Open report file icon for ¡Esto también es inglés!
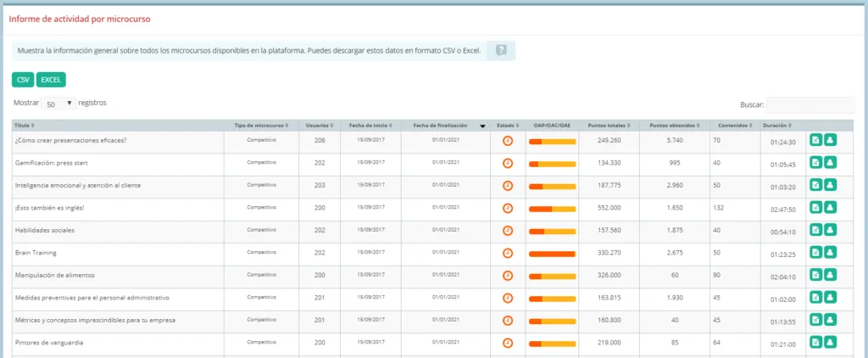 815,207
